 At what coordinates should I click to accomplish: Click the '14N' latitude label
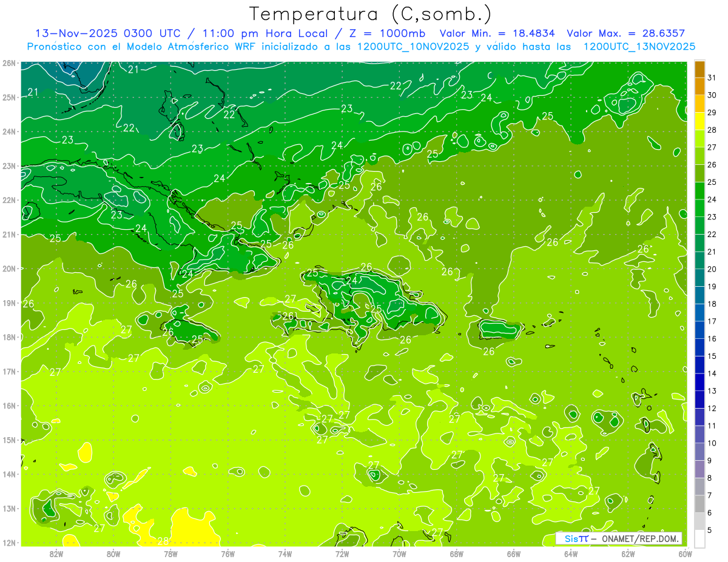click(10, 473)
